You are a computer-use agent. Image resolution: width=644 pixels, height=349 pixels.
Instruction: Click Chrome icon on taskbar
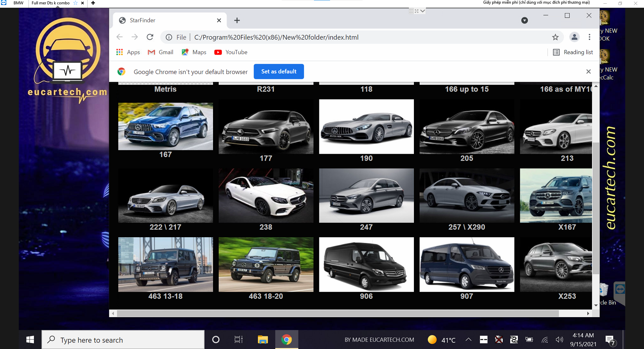(286, 340)
